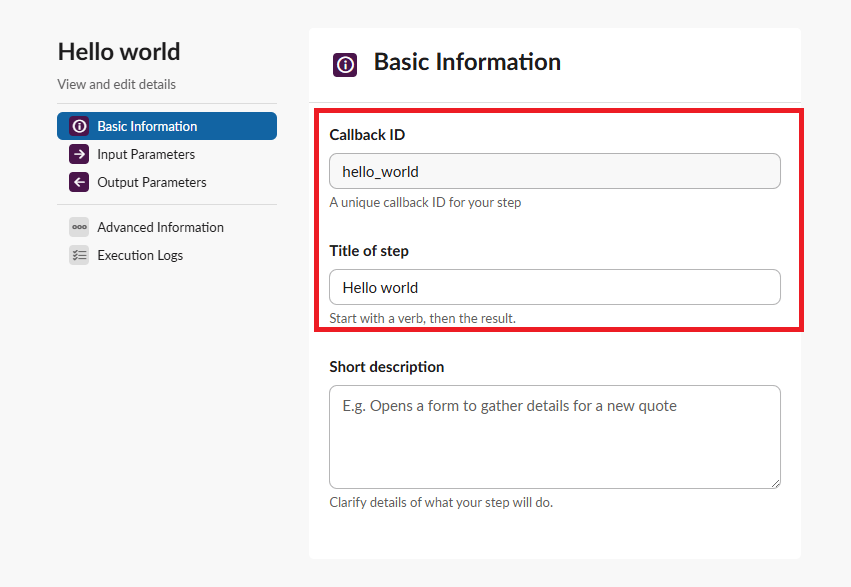Switch to the Output Parameters section
Image resolution: width=851 pixels, height=587 pixels.
coord(152,182)
